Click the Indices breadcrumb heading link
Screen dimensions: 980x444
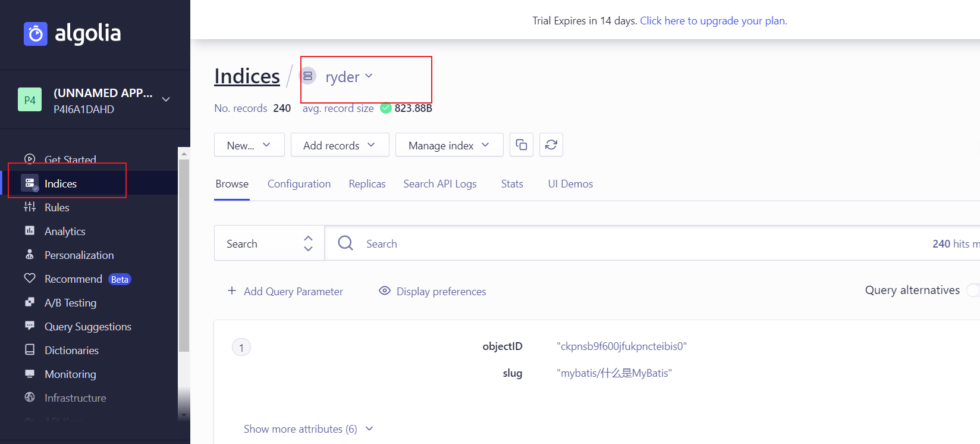coord(247,76)
